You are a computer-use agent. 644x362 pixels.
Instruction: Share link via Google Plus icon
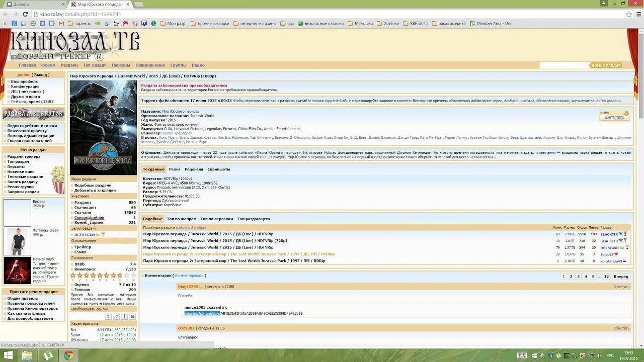[x=116, y=316]
